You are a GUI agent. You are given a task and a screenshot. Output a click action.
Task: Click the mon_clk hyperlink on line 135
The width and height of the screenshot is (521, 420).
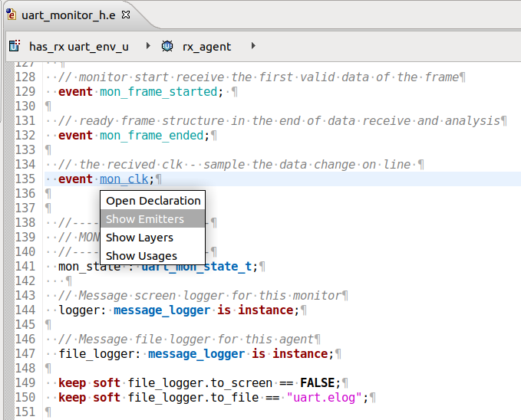tap(124, 179)
